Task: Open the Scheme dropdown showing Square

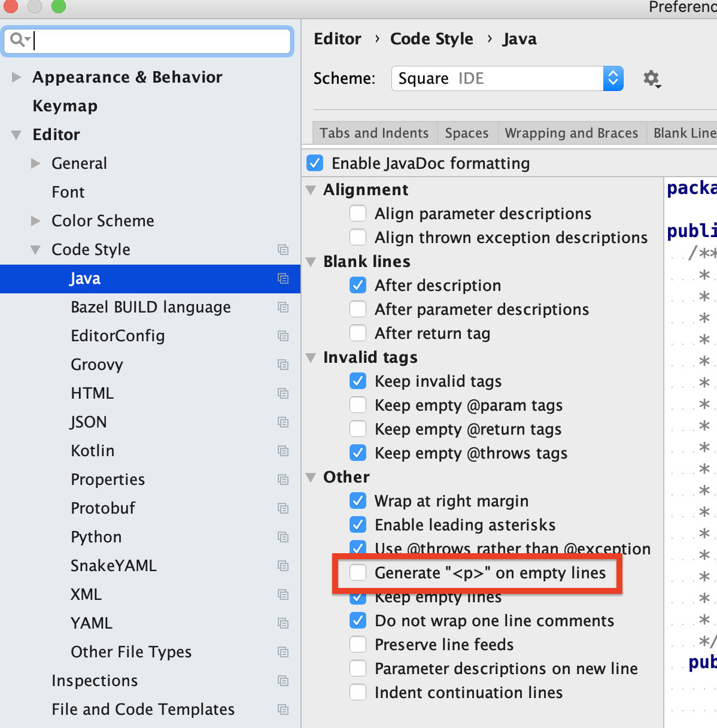Action: click(x=507, y=78)
